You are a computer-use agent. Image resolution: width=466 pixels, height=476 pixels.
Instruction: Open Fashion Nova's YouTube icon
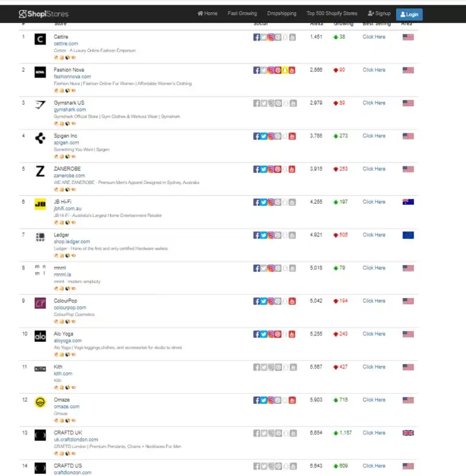pos(292,71)
